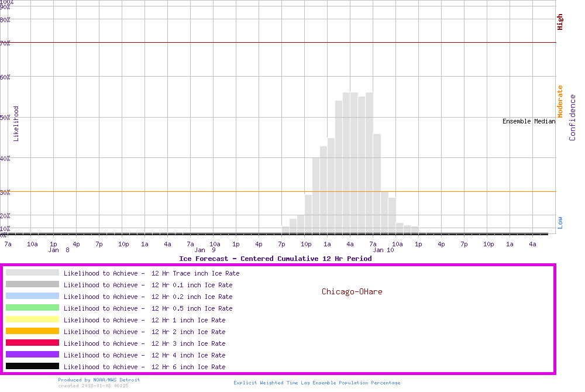Viewport: 585px width, 392px height.
Task: Click the blue 'Low' confidence label
Action: point(560,222)
